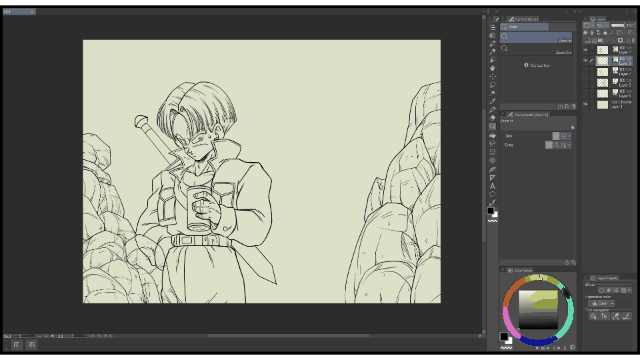Select the Hand (move canvas) tool
Viewport: 640px width, 360px height.
click(493, 68)
